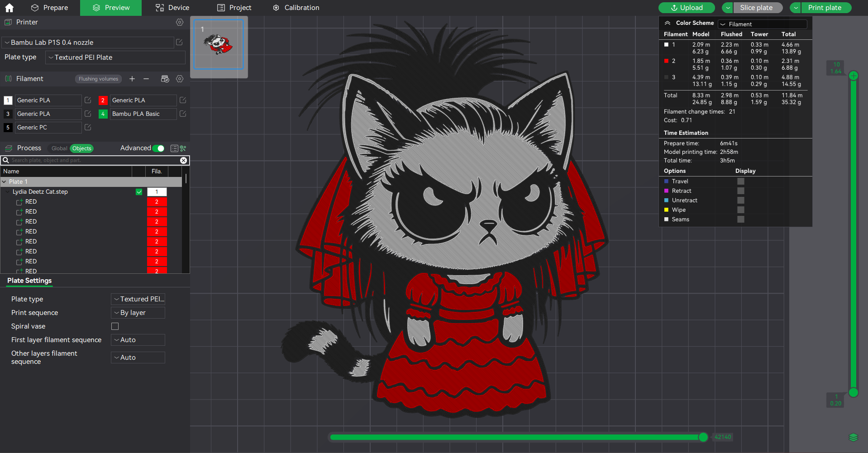Open Other layers filament sequence dropdown
Image resolution: width=868 pixels, height=453 pixels.
[x=138, y=358]
